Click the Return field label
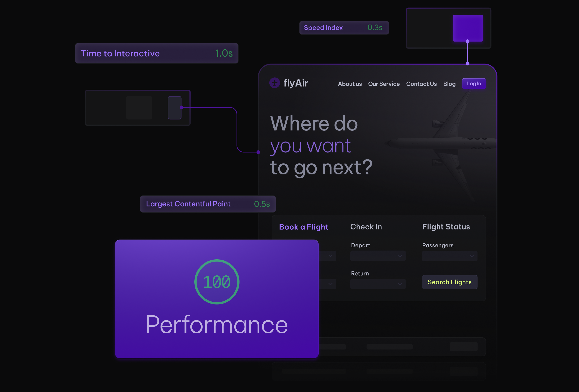 pyautogui.click(x=360, y=273)
